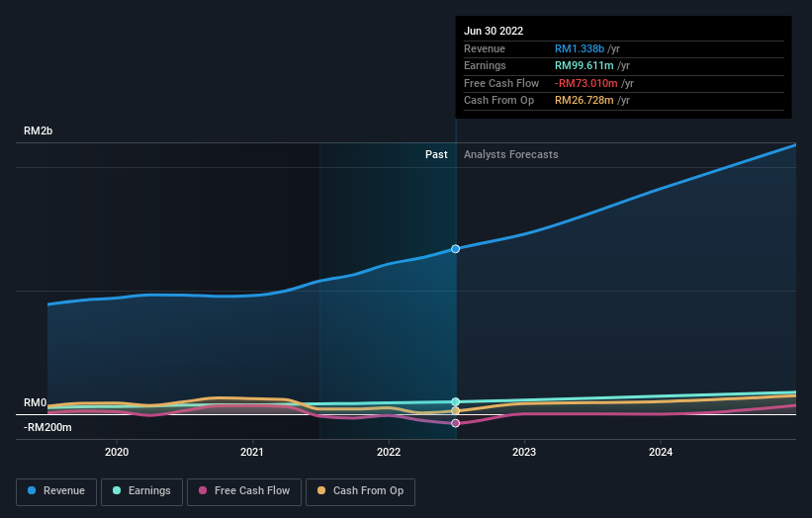812x518 pixels.
Task: Click the RM1.338b revenue value
Action: tap(579, 48)
